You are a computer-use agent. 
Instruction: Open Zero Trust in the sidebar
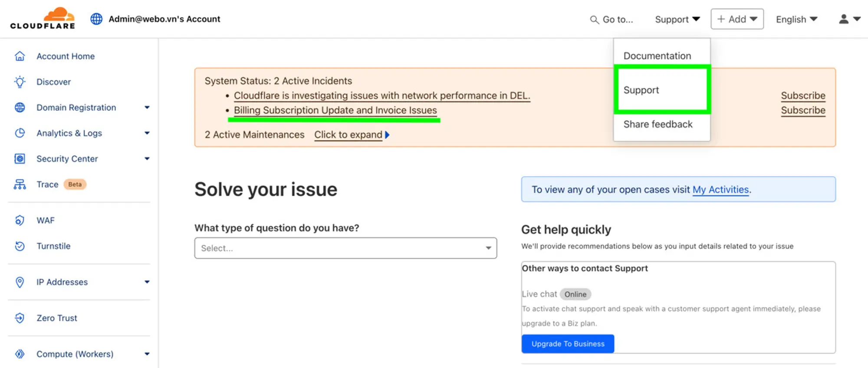coord(57,318)
